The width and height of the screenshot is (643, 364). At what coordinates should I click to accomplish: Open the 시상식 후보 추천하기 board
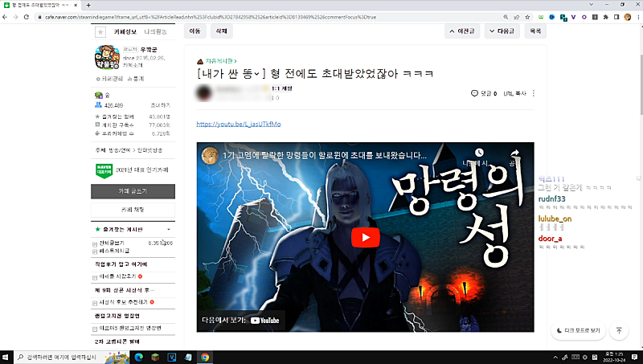click(x=124, y=302)
